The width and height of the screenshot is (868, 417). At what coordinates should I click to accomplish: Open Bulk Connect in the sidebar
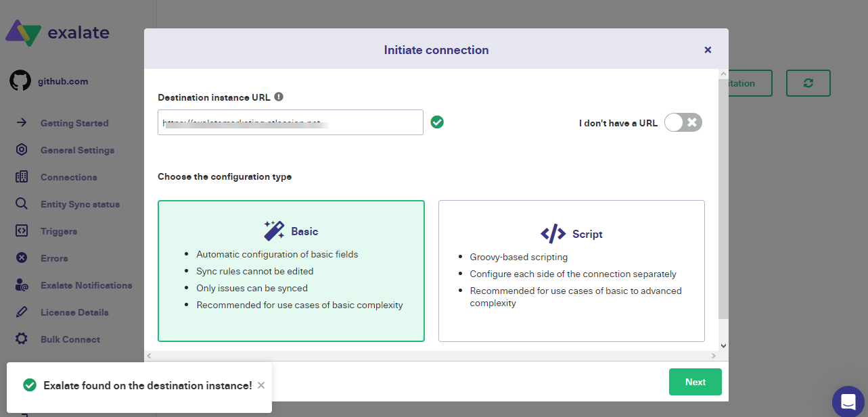coord(70,339)
